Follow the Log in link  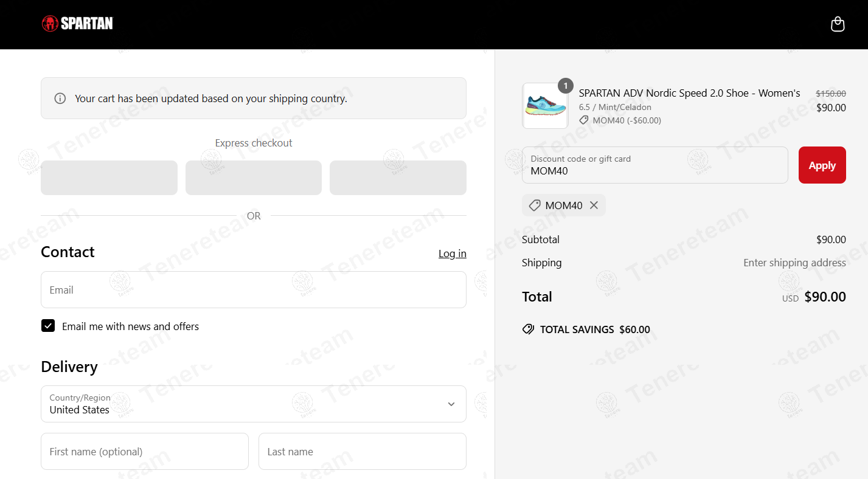pos(452,253)
